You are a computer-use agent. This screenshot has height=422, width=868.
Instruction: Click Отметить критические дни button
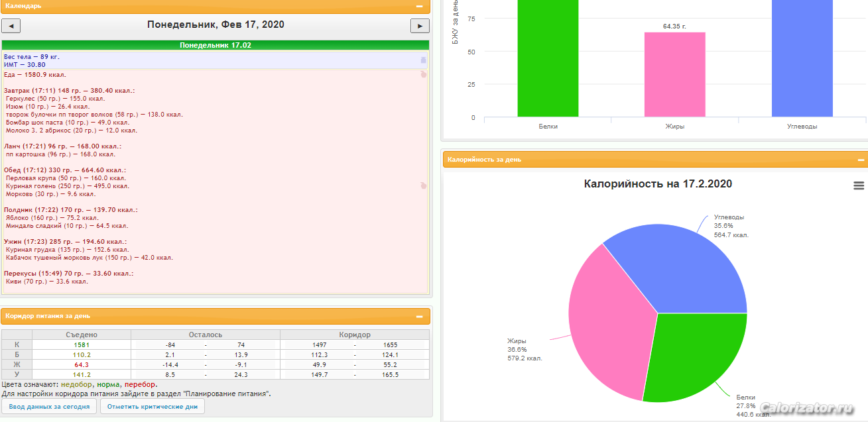click(153, 406)
